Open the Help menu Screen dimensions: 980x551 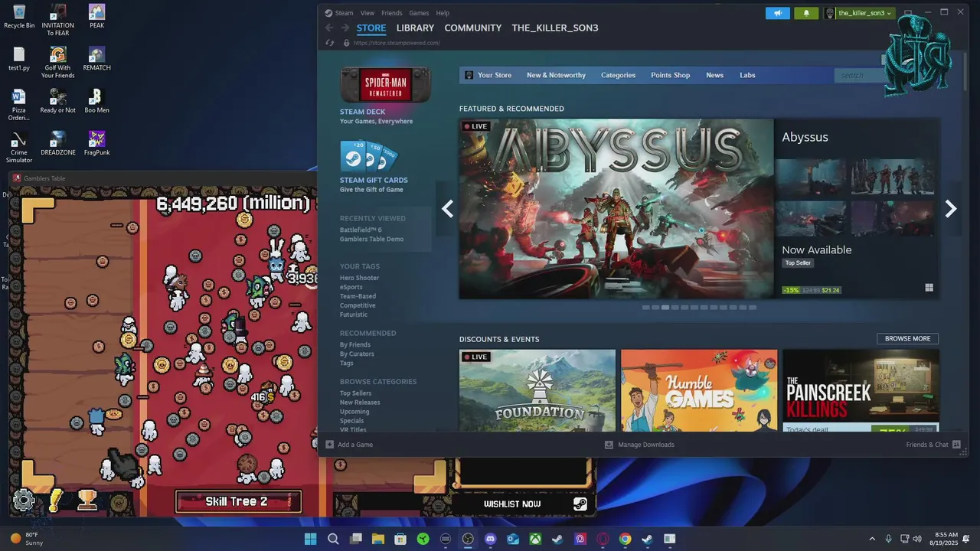[443, 13]
